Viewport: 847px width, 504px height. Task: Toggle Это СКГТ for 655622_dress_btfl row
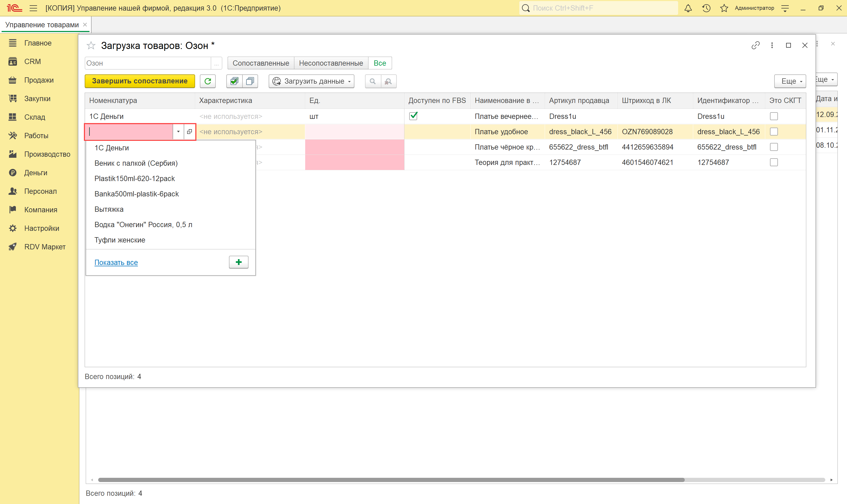[774, 147]
